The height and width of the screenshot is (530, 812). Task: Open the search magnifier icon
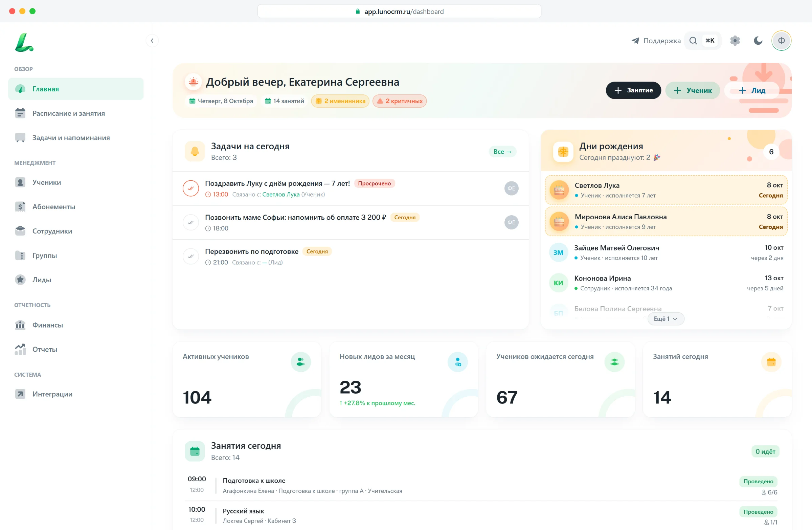[x=693, y=41]
